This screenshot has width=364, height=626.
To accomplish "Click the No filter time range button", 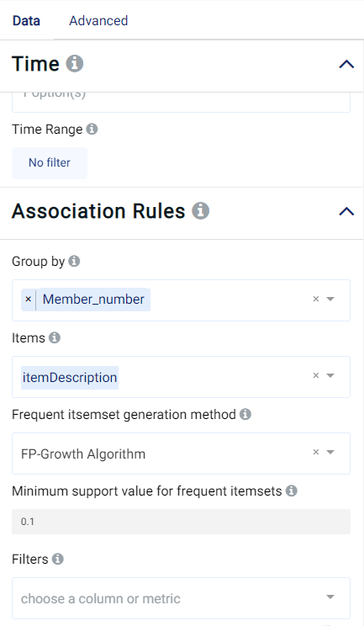I will click(50, 163).
